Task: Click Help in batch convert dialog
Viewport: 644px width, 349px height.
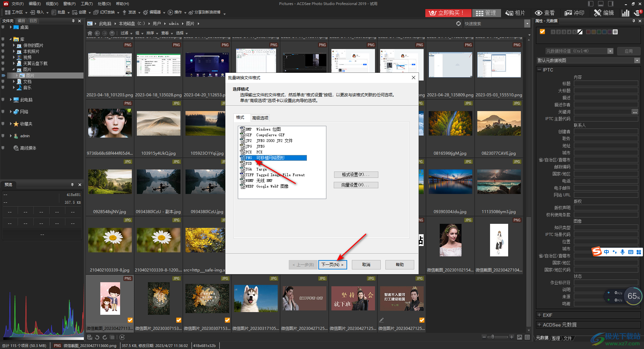Action: (x=399, y=265)
